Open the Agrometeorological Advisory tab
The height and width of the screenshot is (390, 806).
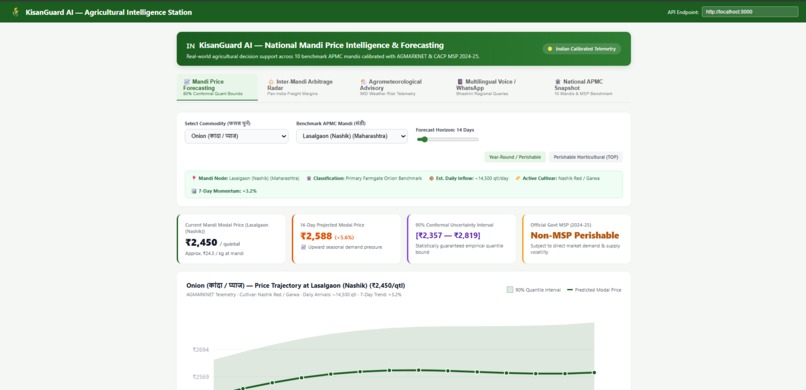392,87
